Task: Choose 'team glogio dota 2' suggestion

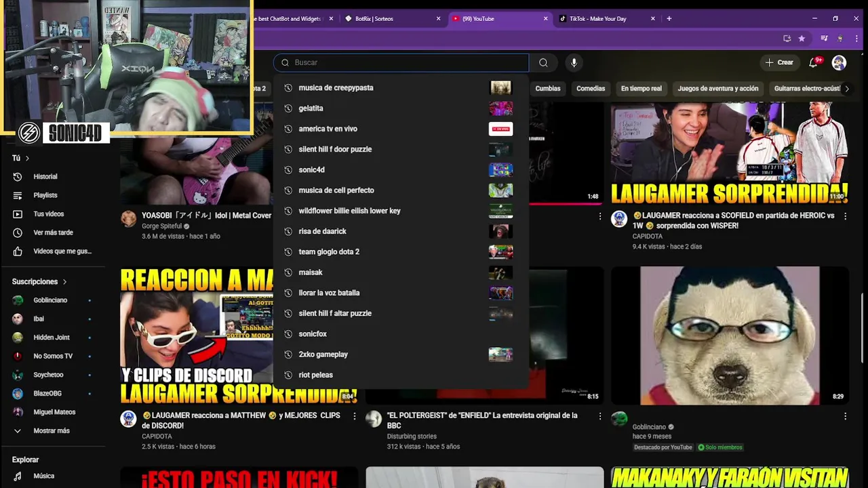Action: click(400, 251)
